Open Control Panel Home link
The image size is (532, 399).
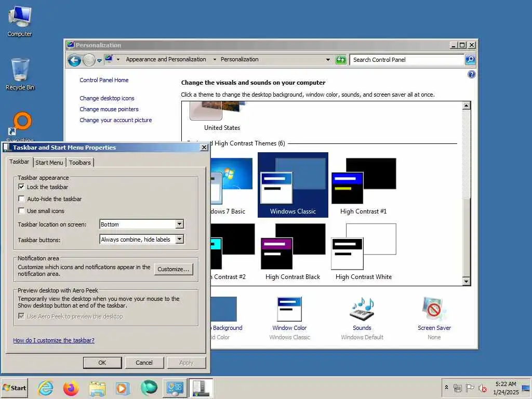tap(104, 80)
